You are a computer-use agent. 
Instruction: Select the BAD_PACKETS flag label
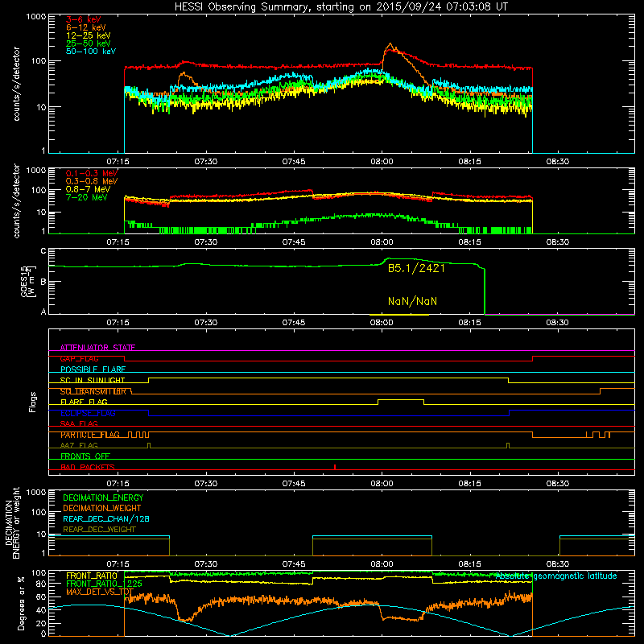[88, 467]
